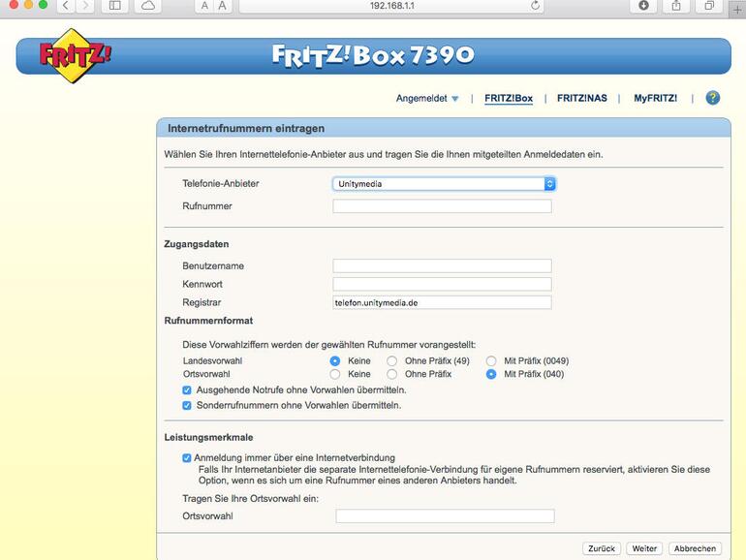
Task: Click the Internetrufnummern eintragen heading
Action: (246, 129)
